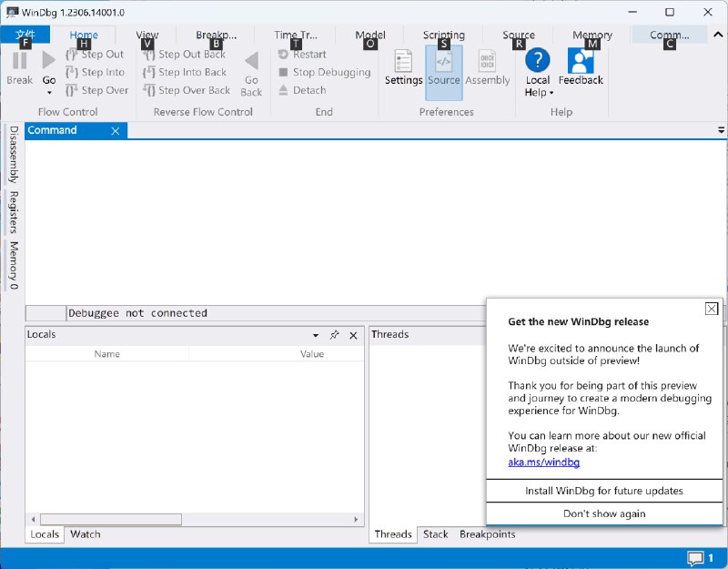Click the Step Over icon

click(x=71, y=90)
